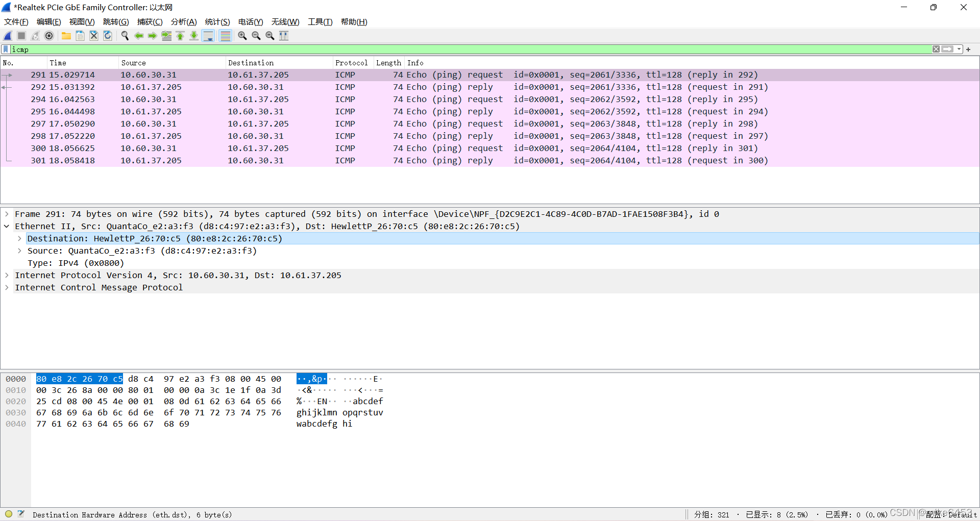Expand Internet Protocol Version 4 node
Image resolution: width=980 pixels, height=521 pixels.
[7, 275]
